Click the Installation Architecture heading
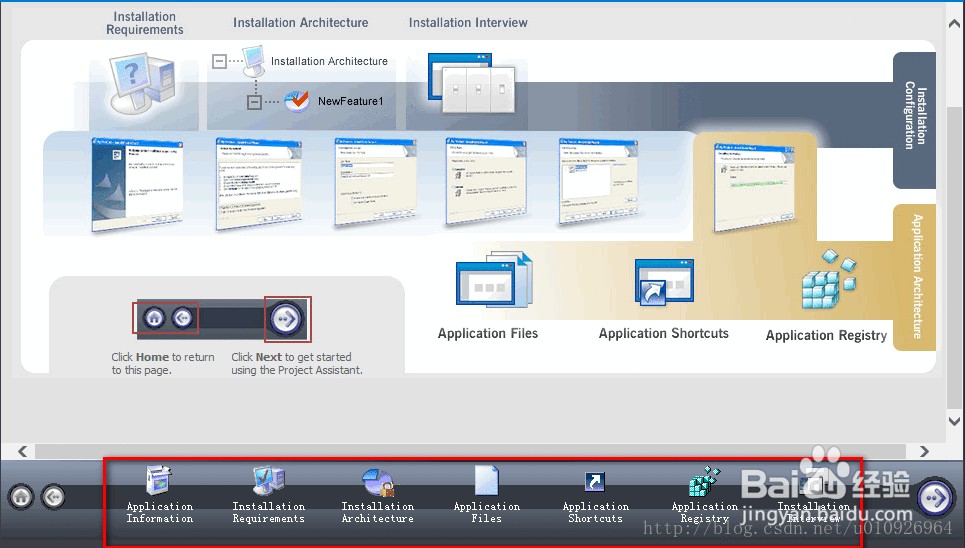 [x=300, y=23]
